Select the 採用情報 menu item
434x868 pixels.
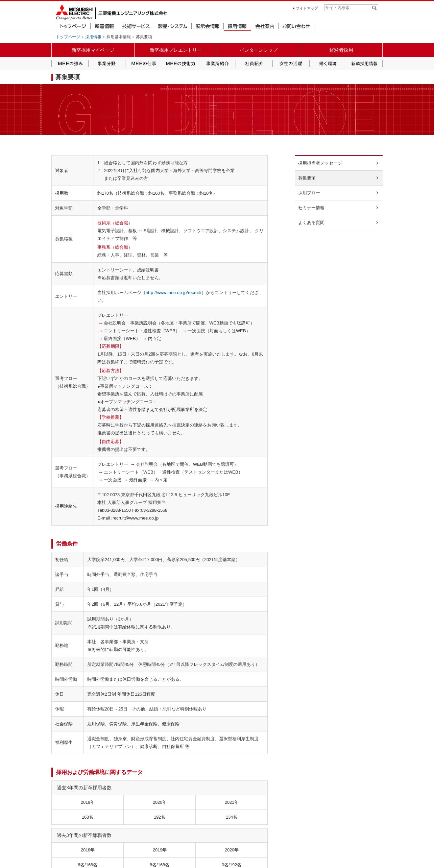(x=237, y=26)
